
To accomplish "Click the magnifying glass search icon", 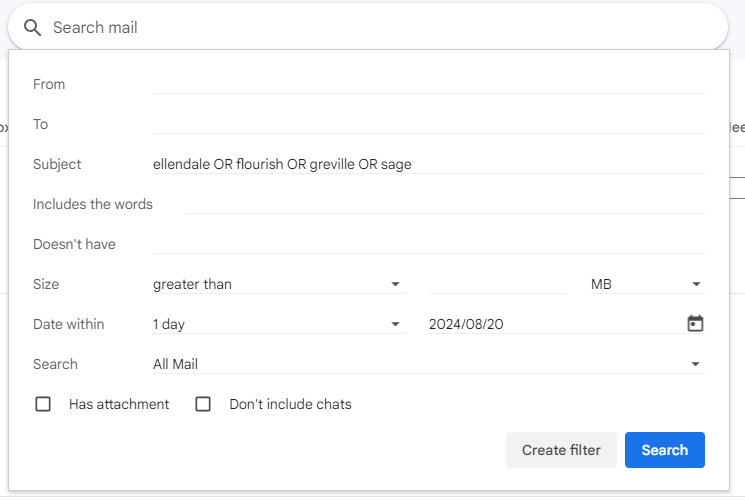I will pos(32,28).
